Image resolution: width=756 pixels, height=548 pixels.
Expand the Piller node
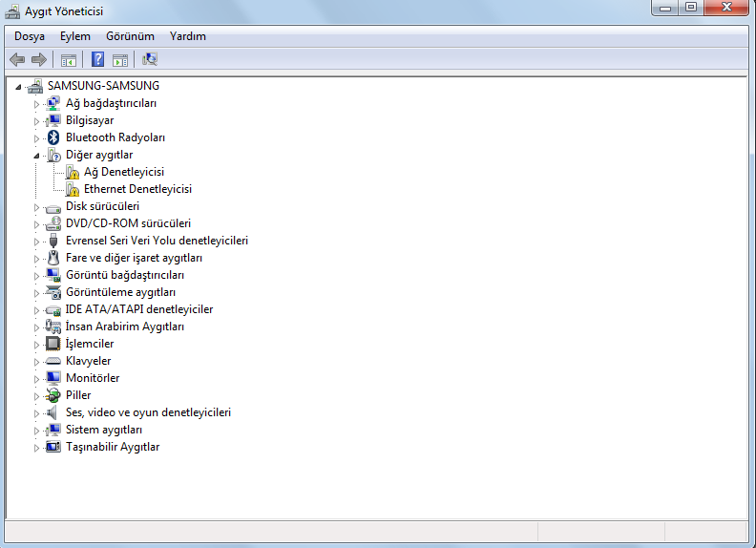[36, 396]
